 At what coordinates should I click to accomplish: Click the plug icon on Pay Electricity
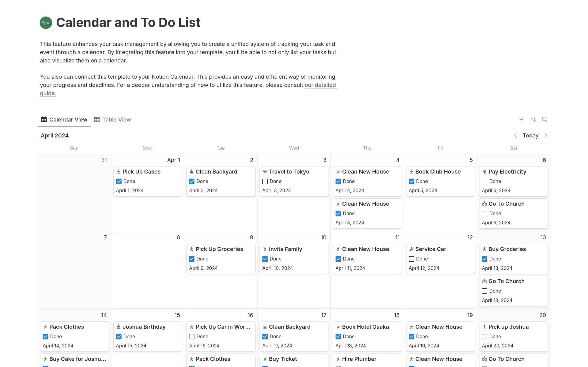click(x=484, y=172)
